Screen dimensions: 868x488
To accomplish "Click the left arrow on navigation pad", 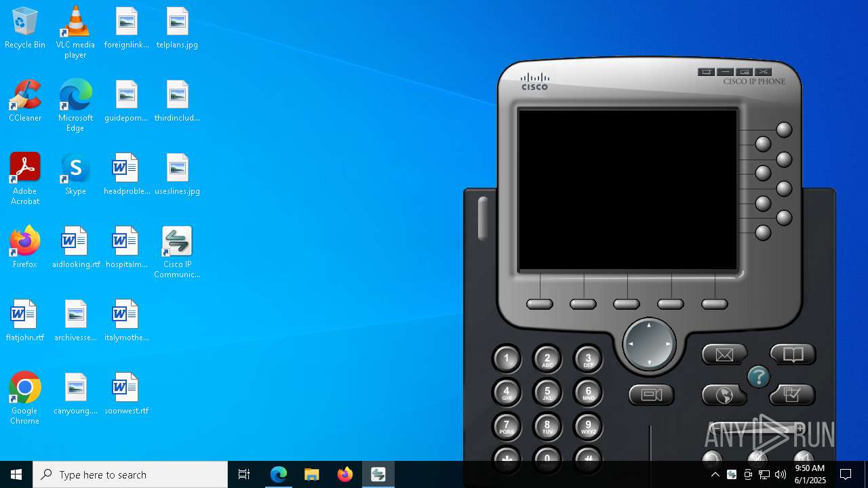I will tap(630, 344).
